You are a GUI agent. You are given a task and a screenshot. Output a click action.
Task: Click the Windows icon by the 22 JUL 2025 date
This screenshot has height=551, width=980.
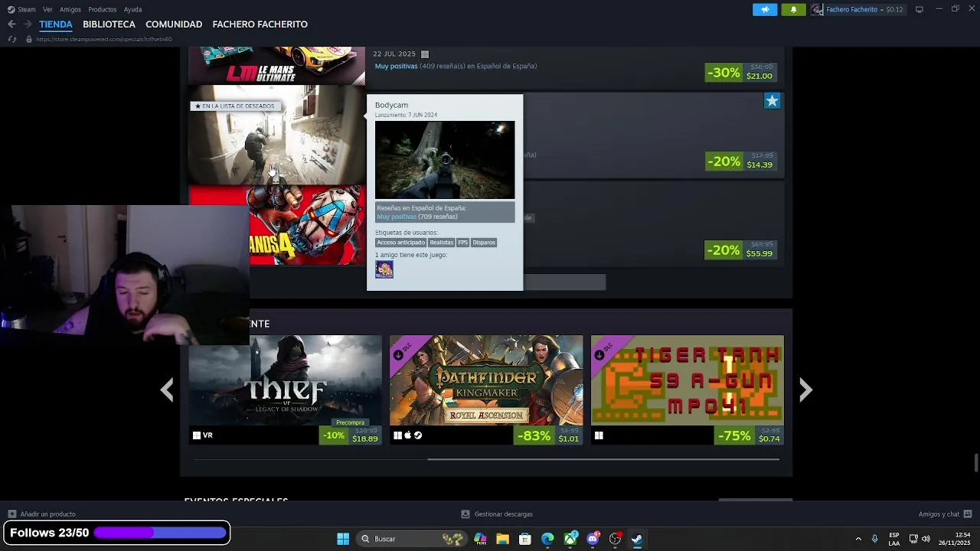[x=425, y=54]
